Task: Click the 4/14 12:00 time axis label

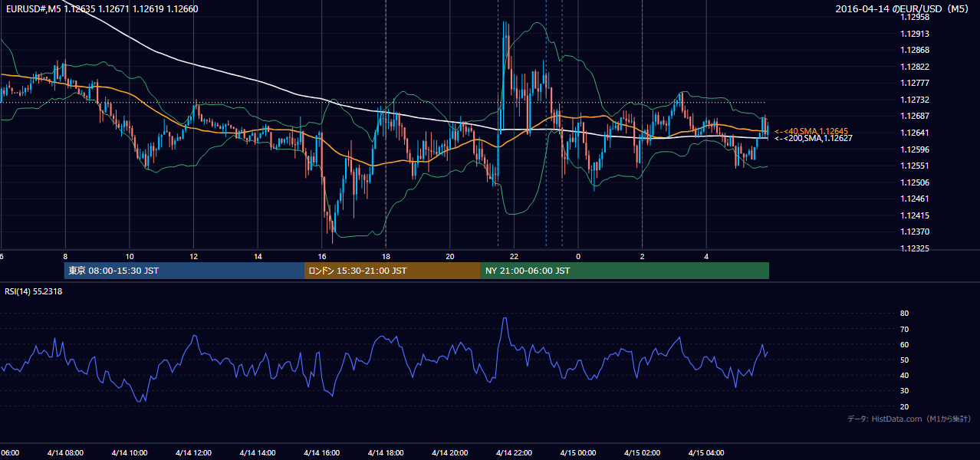Action: pos(193,453)
